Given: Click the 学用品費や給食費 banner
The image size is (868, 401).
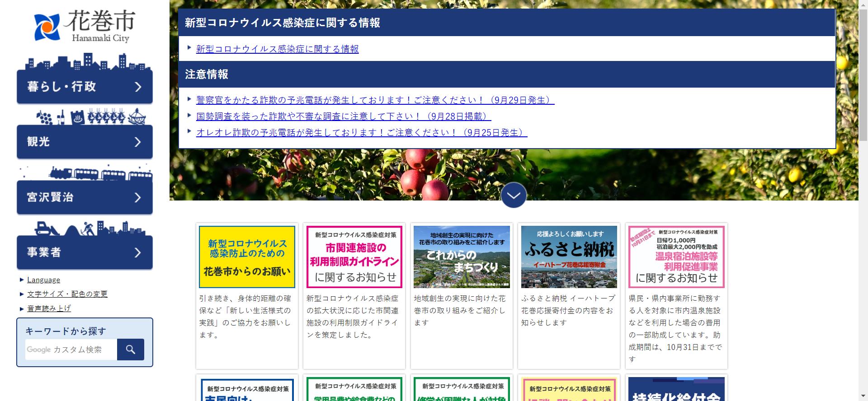Looking at the screenshot, I should tap(354, 389).
